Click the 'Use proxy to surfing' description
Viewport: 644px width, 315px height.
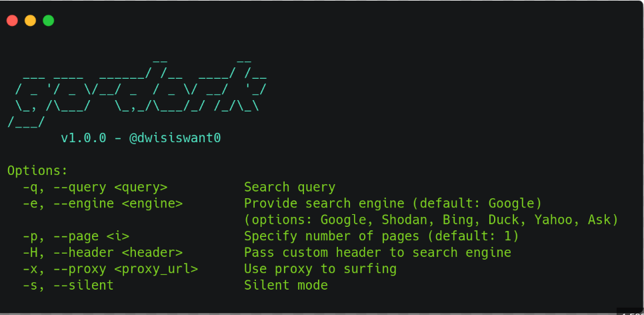coord(320,269)
